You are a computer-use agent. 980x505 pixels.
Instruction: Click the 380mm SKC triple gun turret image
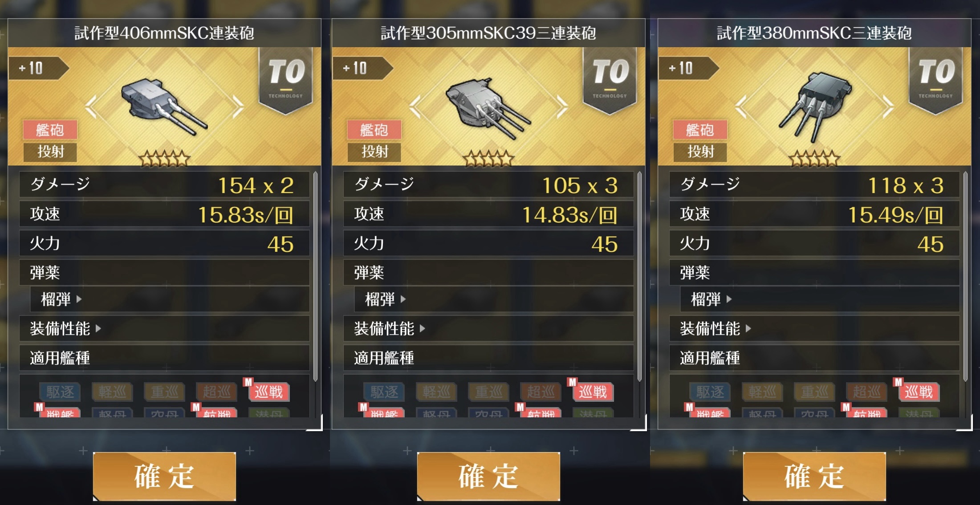tap(815, 107)
